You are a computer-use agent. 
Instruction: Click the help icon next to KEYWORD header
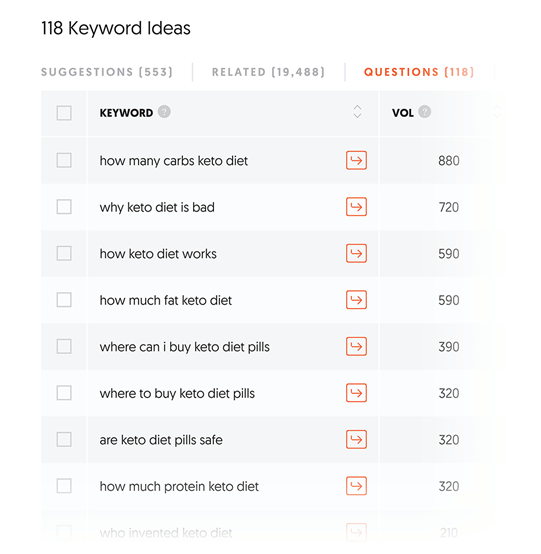click(x=164, y=112)
